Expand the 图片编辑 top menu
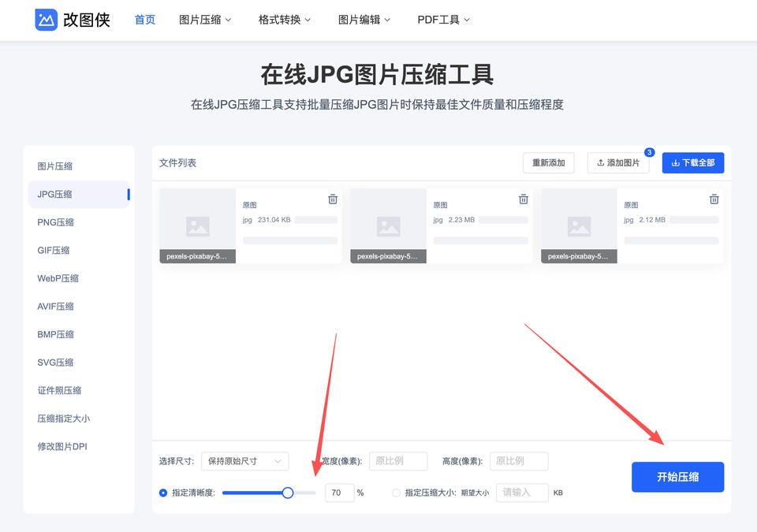The height and width of the screenshot is (532, 757). pos(364,20)
